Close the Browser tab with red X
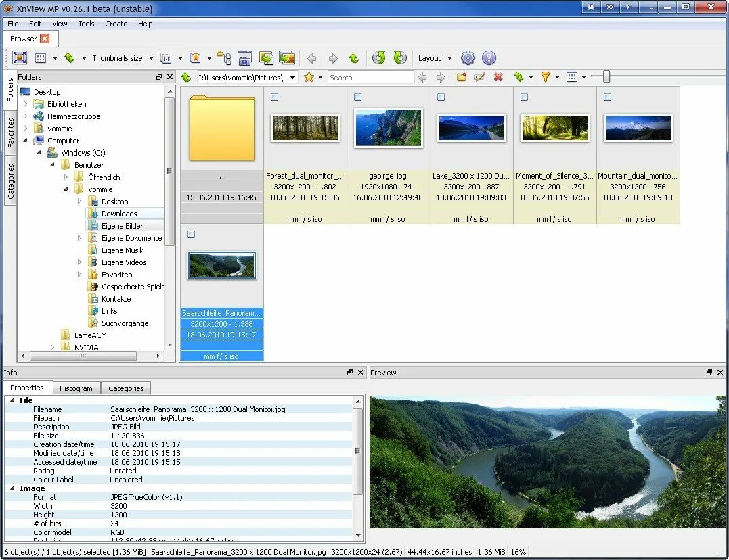This screenshot has height=560, width=729. (45, 39)
